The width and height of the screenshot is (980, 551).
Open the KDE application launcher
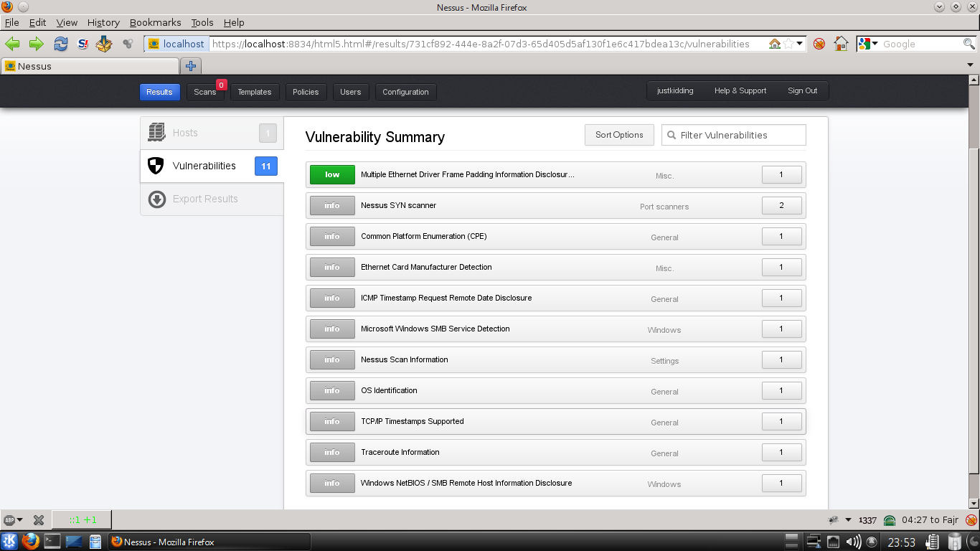click(x=9, y=541)
